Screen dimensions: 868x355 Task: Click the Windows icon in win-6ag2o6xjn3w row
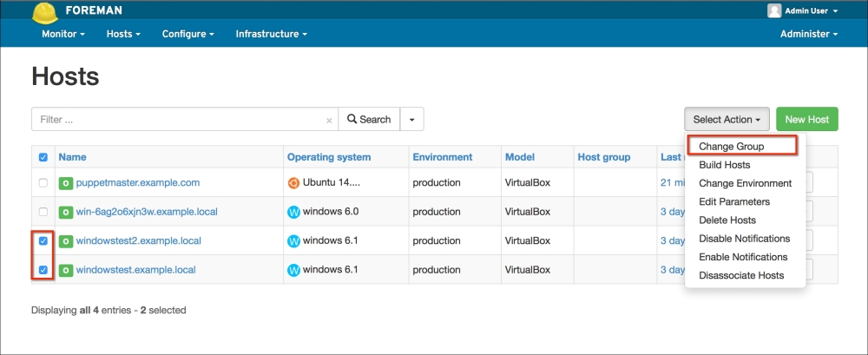[x=294, y=212]
